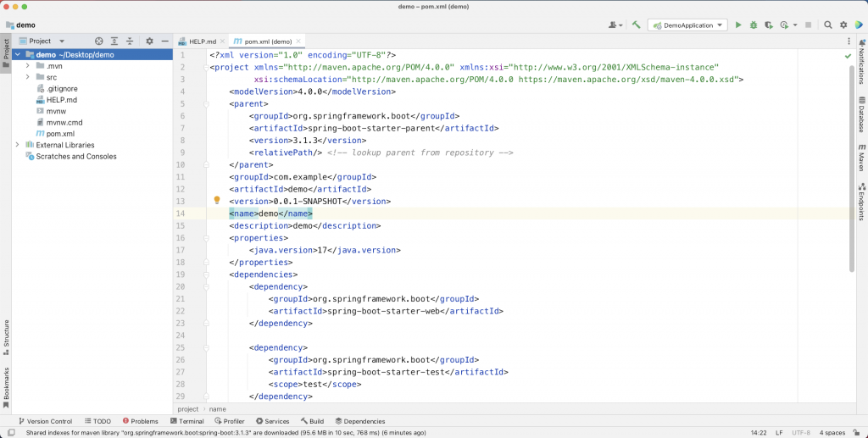Open the Maven tool window

(x=861, y=158)
